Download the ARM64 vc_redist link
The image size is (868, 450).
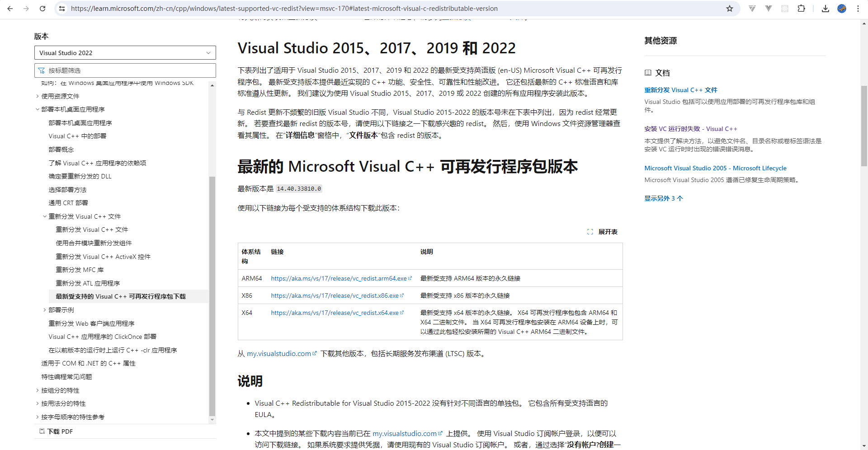(x=341, y=278)
